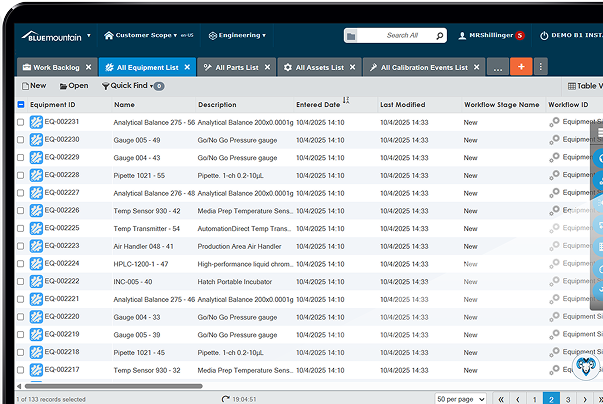Switch to the Work Backlog tab
603x404 pixels.
pos(57,68)
